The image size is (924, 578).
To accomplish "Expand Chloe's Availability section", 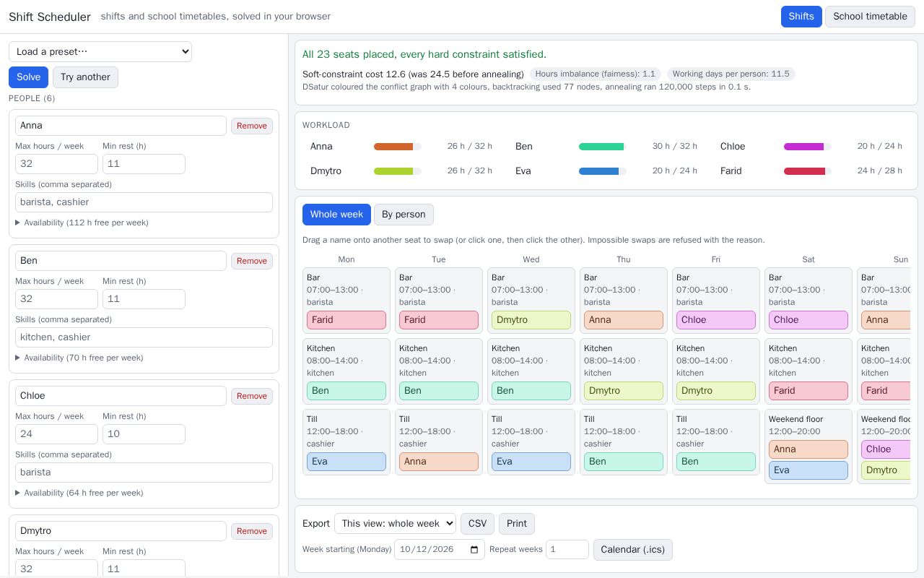I will (x=79, y=493).
